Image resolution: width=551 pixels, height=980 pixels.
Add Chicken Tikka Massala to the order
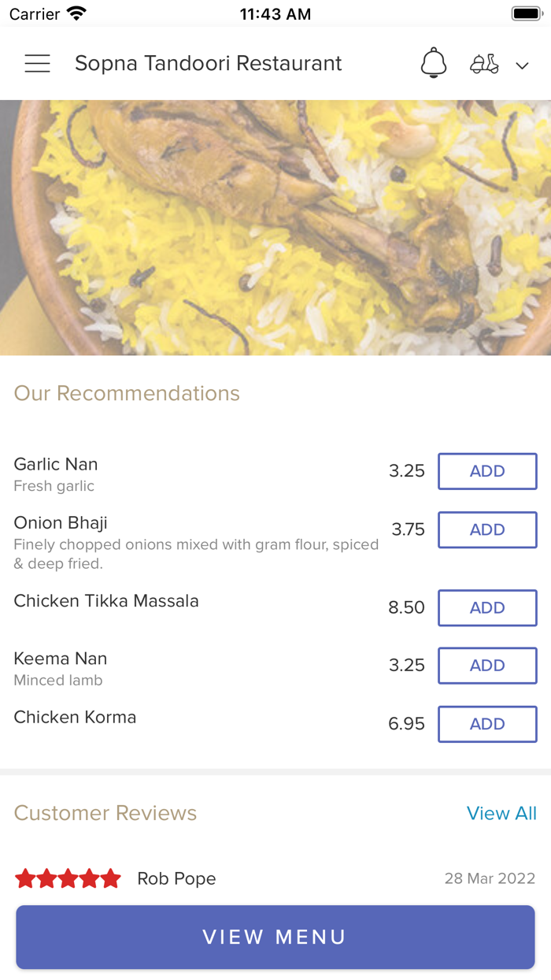pos(486,607)
